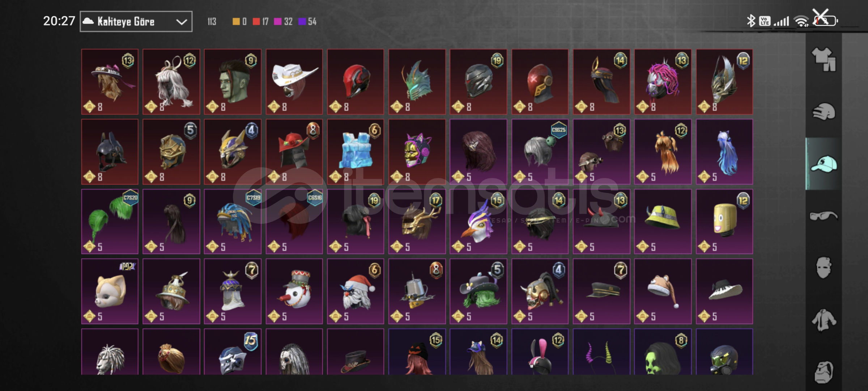The width and height of the screenshot is (868, 391).
Task: Select the helmet category in sidebar
Action: click(824, 112)
